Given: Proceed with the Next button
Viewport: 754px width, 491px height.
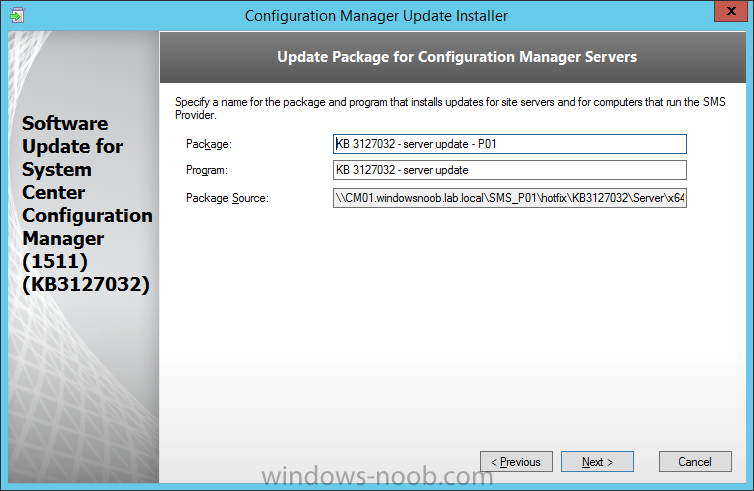Looking at the screenshot, I should click(597, 462).
